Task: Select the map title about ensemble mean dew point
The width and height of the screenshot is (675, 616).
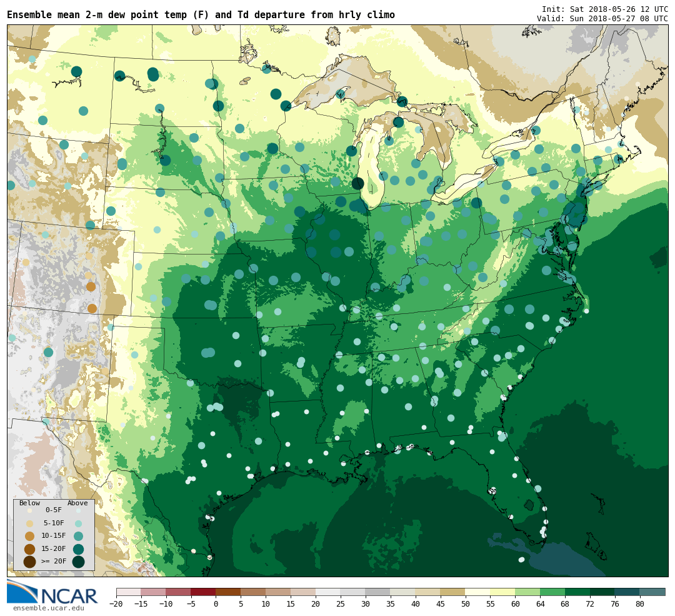Action: pos(201,15)
